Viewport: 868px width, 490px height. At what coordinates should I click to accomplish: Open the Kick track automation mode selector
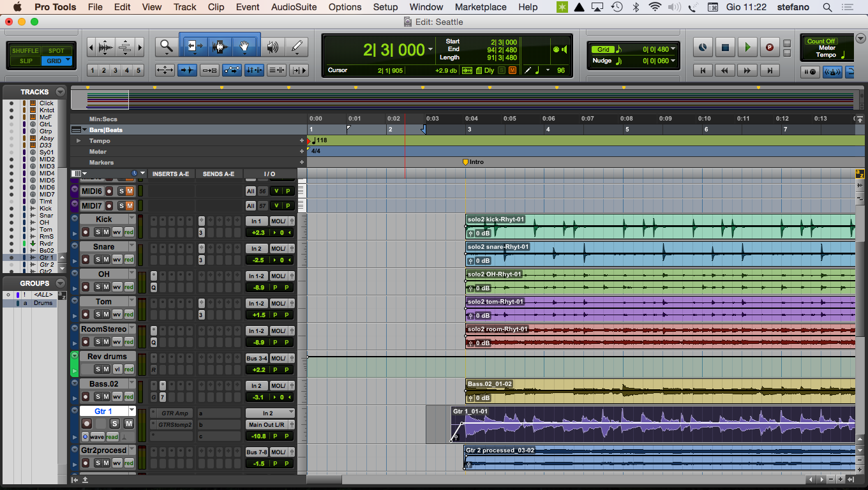[x=129, y=232]
